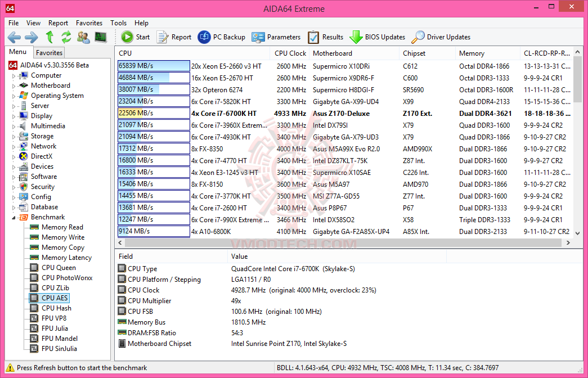The height and width of the screenshot is (378, 588).
Task: Select the DirectX tree item
Action: [42, 156]
